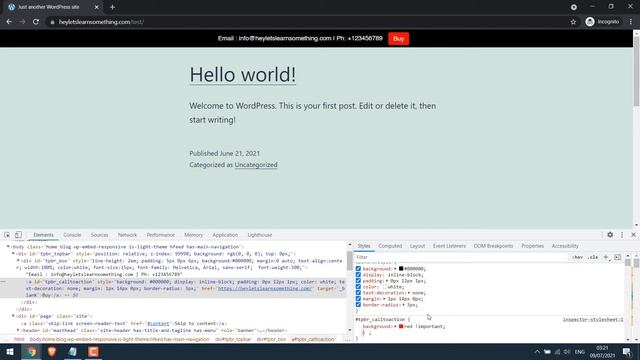
Task: Open the DevTools three-dot customize menu
Action: tap(622, 235)
